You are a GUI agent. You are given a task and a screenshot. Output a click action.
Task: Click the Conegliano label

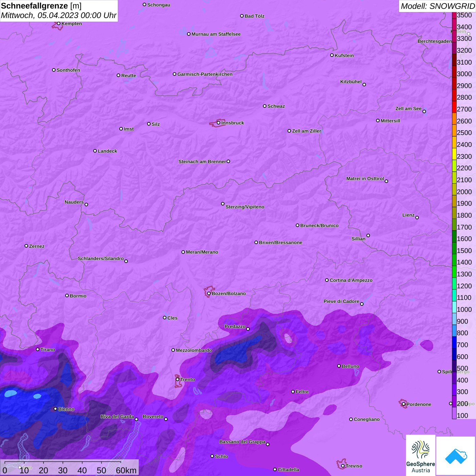367,419
